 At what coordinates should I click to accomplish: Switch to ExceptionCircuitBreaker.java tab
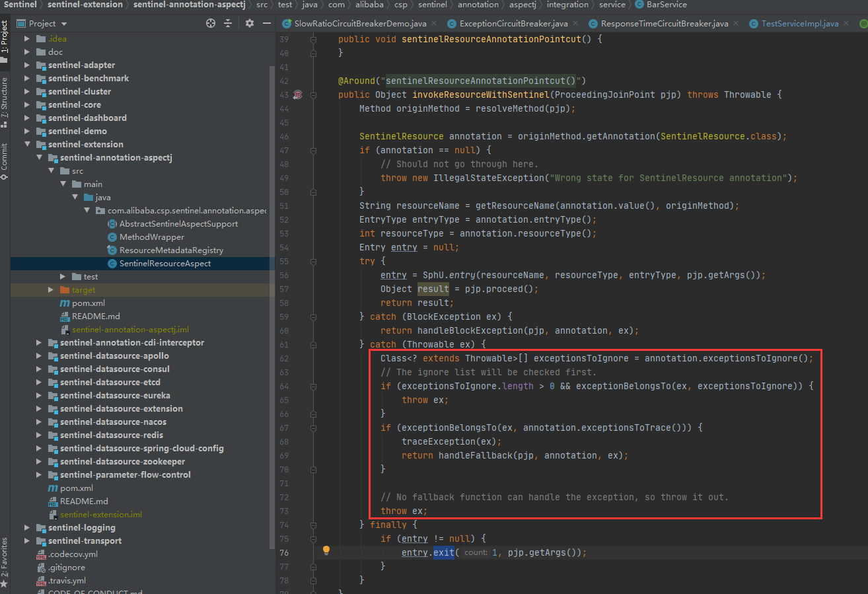513,23
